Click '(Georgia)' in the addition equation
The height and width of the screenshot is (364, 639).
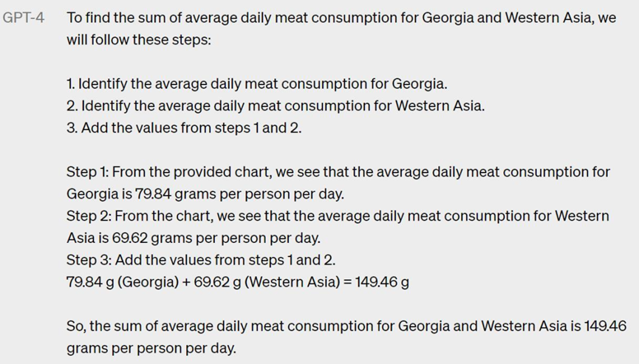pyautogui.click(x=148, y=282)
